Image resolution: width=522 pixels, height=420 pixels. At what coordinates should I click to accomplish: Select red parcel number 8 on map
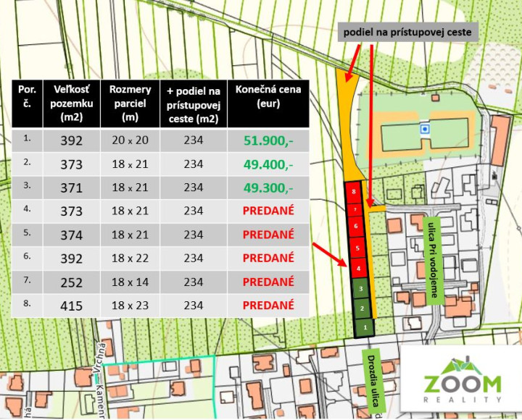pos(352,192)
